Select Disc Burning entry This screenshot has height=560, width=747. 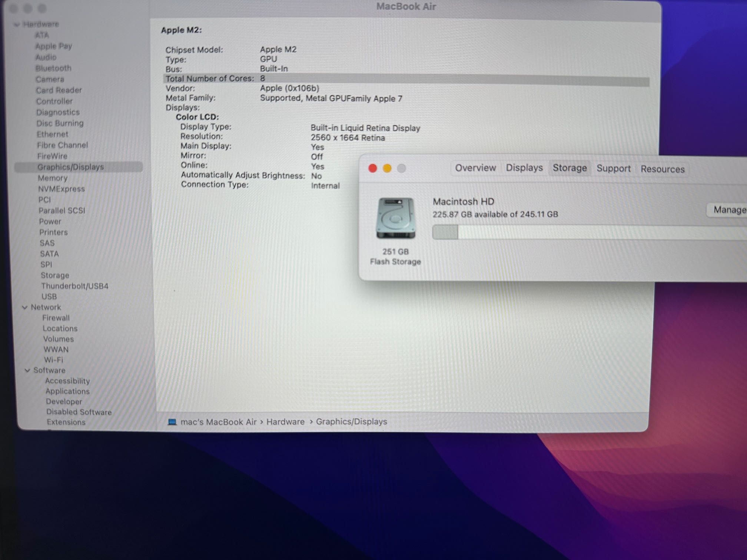[x=60, y=123]
